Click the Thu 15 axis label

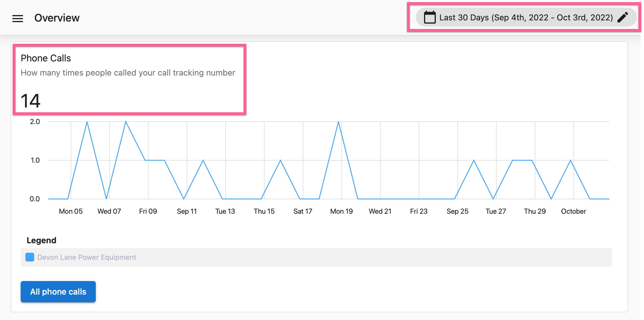click(x=264, y=211)
